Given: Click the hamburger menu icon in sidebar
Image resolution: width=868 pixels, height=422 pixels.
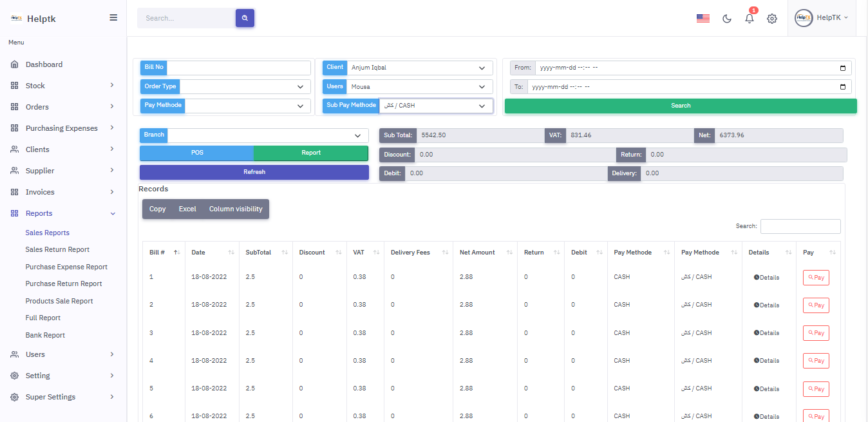Looking at the screenshot, I should point(113,18).
